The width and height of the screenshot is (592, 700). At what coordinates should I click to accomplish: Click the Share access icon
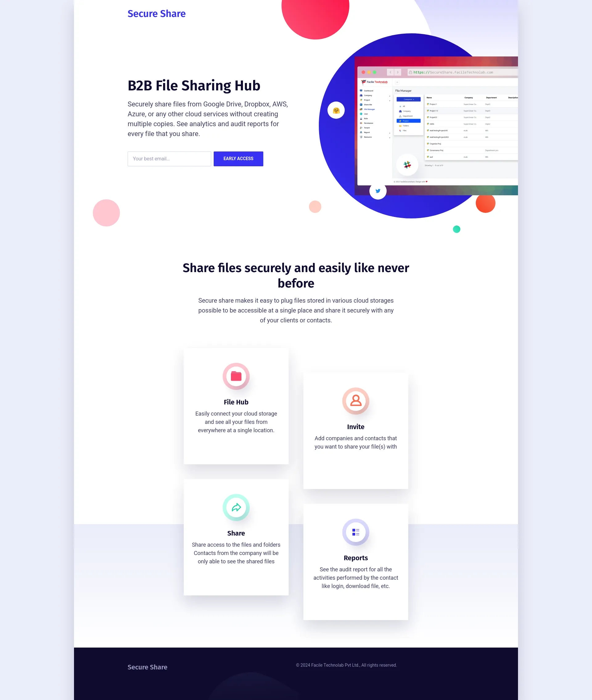click(x=236, y=507)
